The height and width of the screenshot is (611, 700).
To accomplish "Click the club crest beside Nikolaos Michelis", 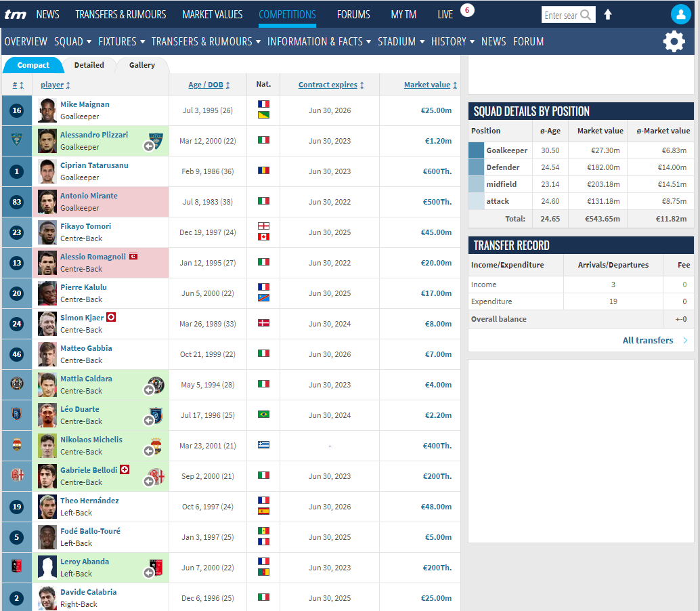I will (156, 445).
